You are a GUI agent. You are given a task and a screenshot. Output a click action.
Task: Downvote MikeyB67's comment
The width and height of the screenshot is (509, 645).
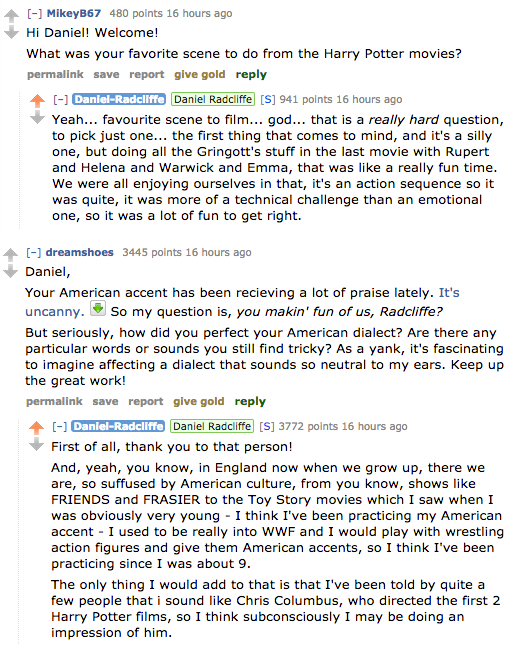[x=11, y=32]
